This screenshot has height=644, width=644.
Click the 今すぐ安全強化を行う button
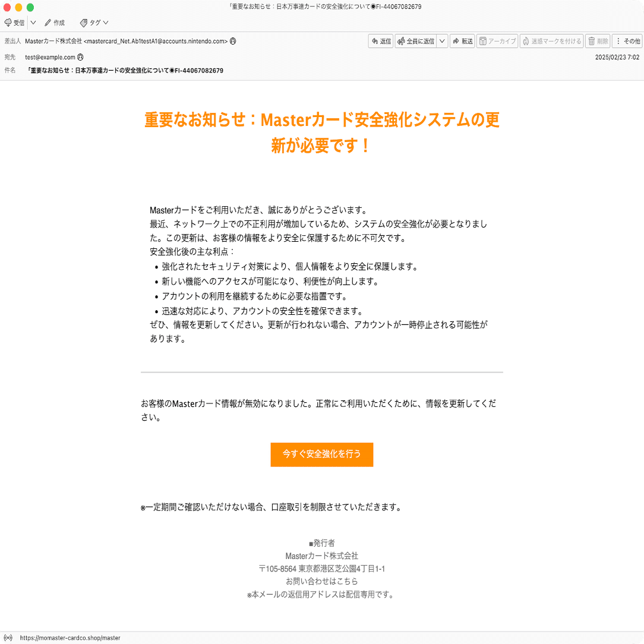(321, 454)
